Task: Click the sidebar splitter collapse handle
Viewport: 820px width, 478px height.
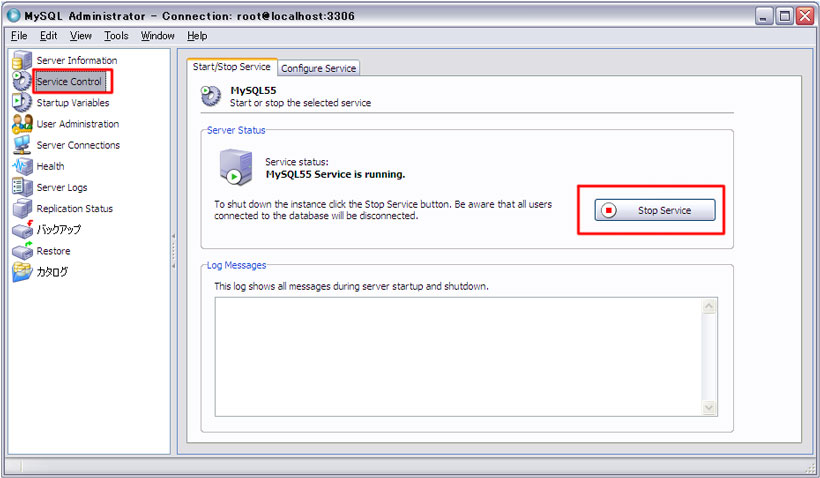Action: coord(173,252)
